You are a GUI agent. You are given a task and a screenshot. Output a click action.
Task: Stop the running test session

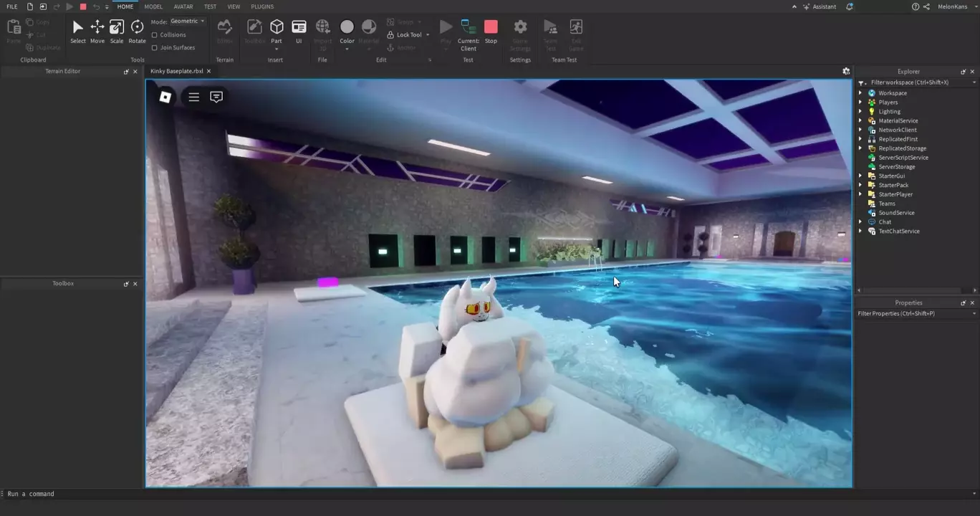point(491,30)
